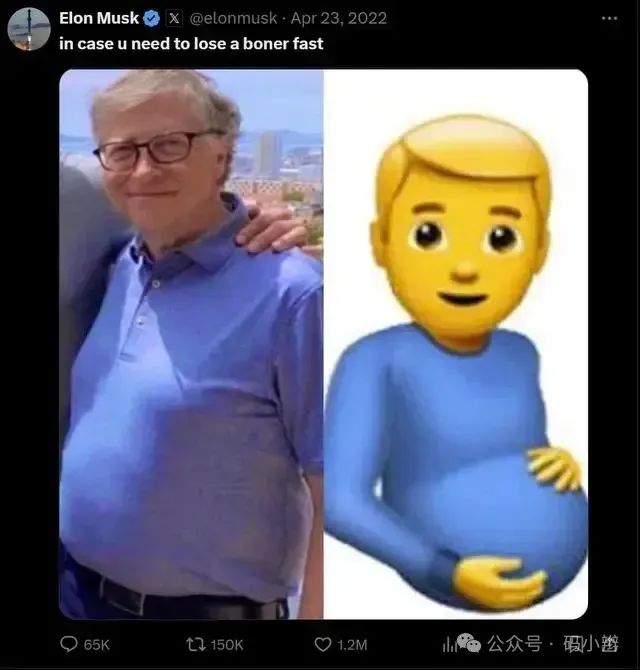Open the three-dot more options menu
The height and width of the screenshot is (670, 640).
point(609,18)
